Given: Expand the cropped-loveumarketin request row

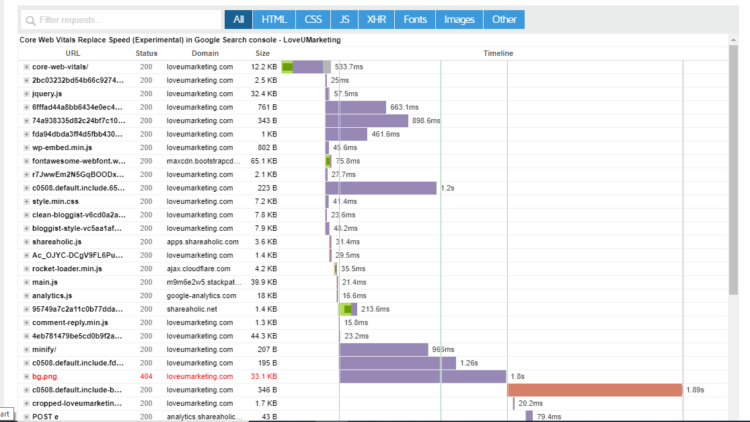Looking at the screenshot, I should [26, 403].
